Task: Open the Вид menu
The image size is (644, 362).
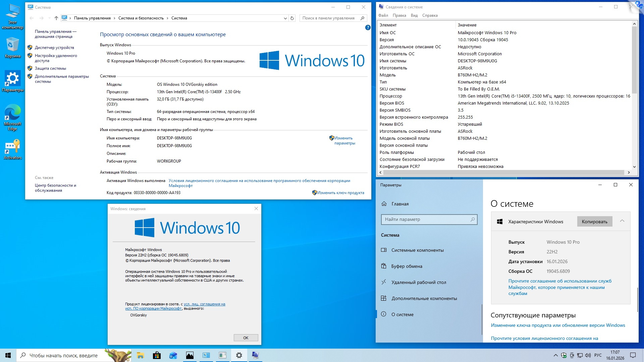Action: pyautogui.click(x=414, y=15)
